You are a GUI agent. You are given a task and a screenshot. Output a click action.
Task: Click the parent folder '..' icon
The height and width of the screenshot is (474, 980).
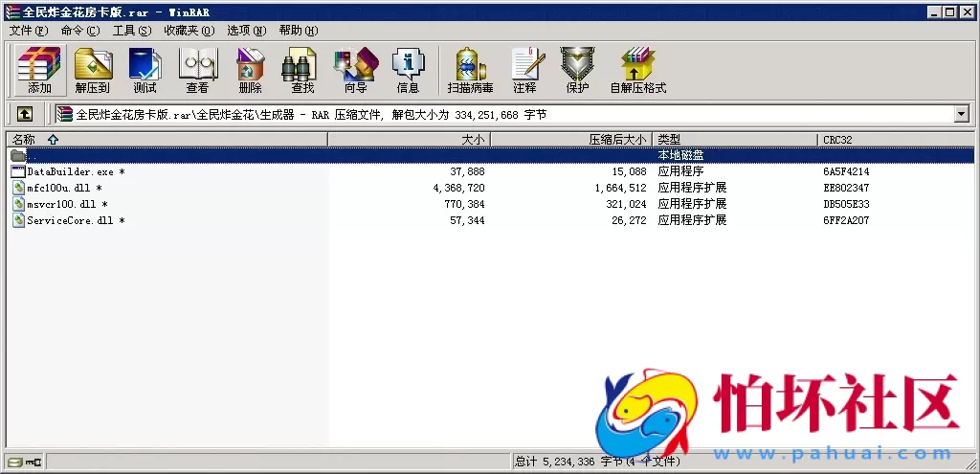18,155
